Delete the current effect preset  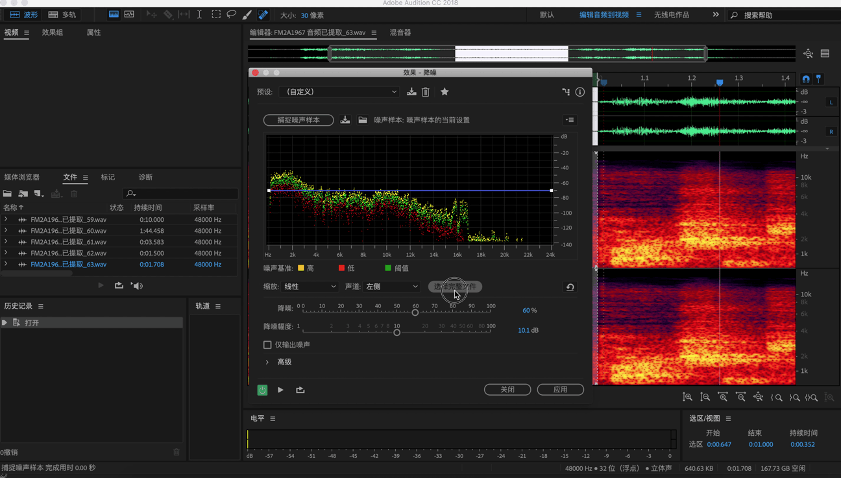(426, 92)
